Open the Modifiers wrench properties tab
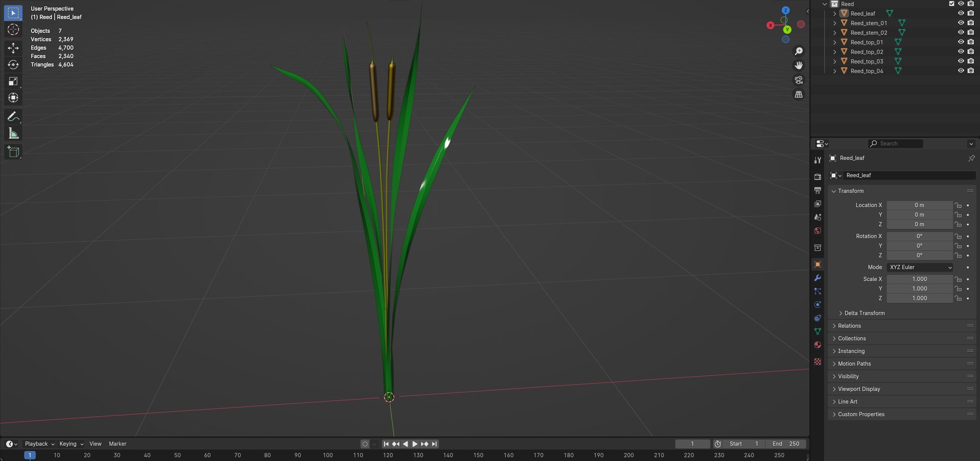Viewport: 980px width, 461px height. pos(818,278)
